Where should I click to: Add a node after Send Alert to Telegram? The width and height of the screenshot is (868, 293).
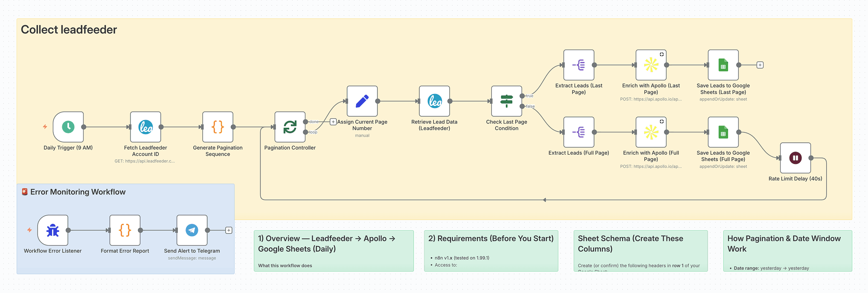click(x=229, y=230)
